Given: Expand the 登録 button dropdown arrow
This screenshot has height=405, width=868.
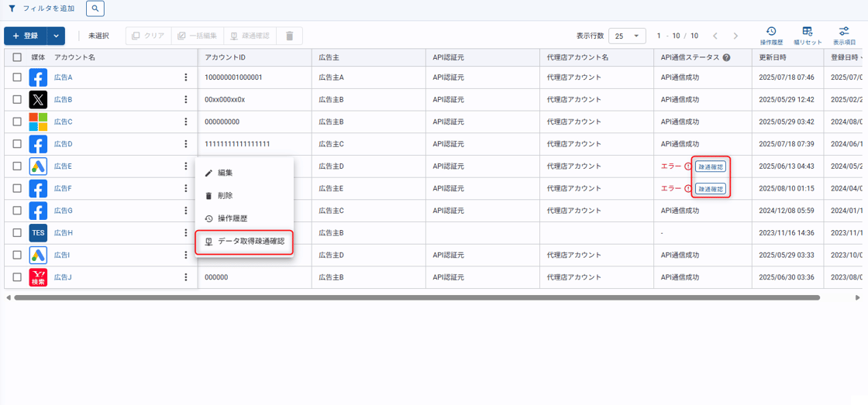Looking at the screenshot, I should click(56, 36).
